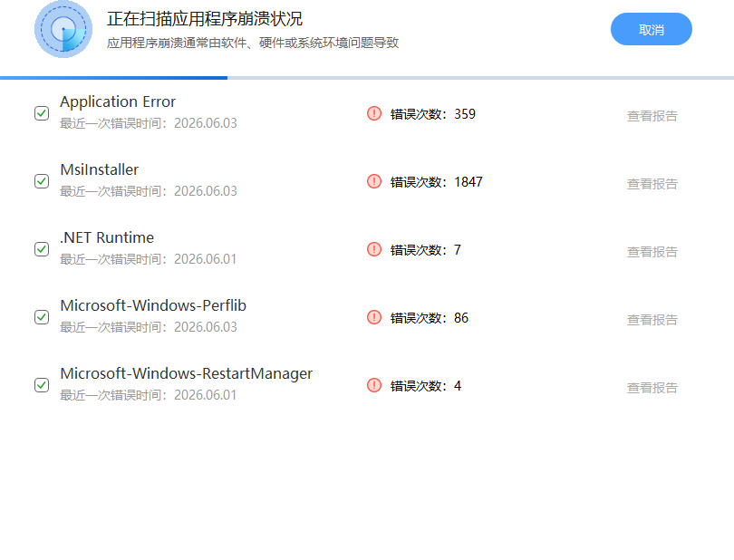Click the circular scanning radar icon
The image size is (734, 560).
pyautogui.click(x=63, y=29)
